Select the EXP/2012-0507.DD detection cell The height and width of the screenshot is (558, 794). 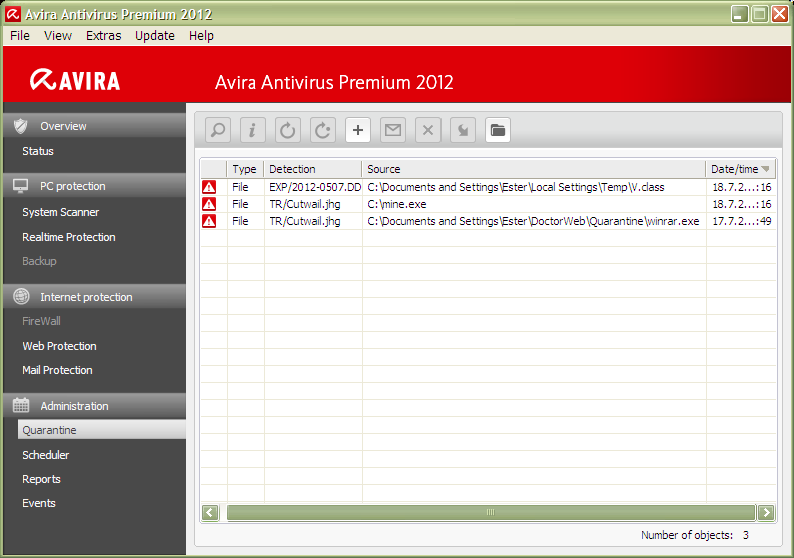pos(313,187)
